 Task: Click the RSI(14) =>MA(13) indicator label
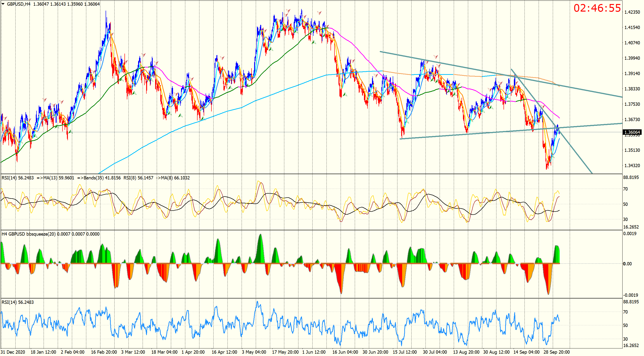(37, 178)
